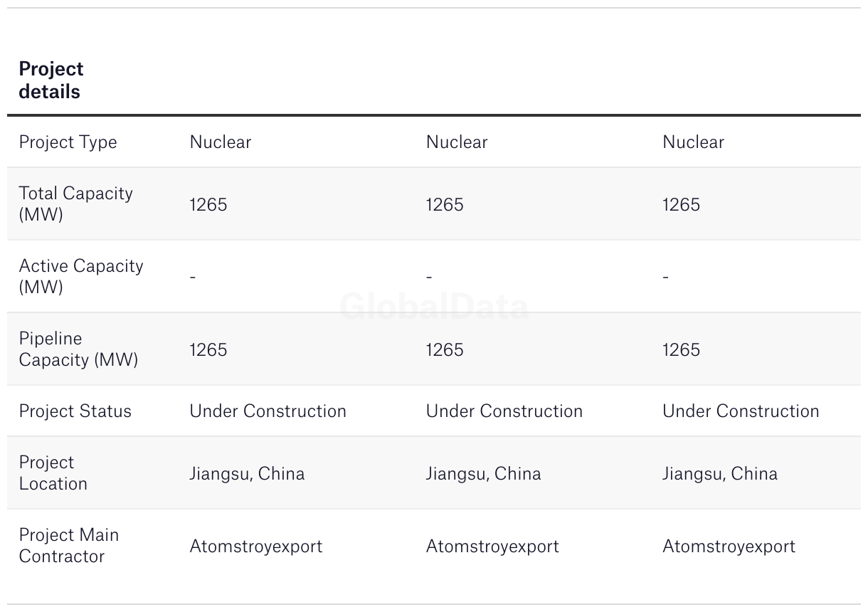868x612 pixels.
Task: Click the GlobalData watermark in table center
Action: tap(434, 307)
